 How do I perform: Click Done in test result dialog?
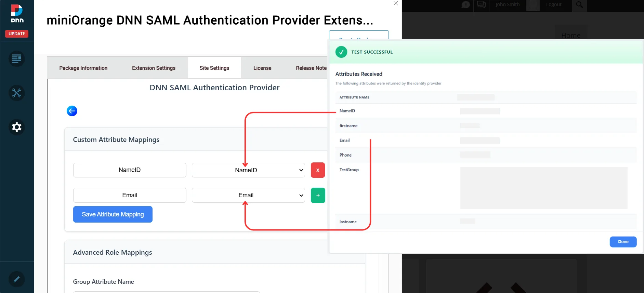coord(623,242)
